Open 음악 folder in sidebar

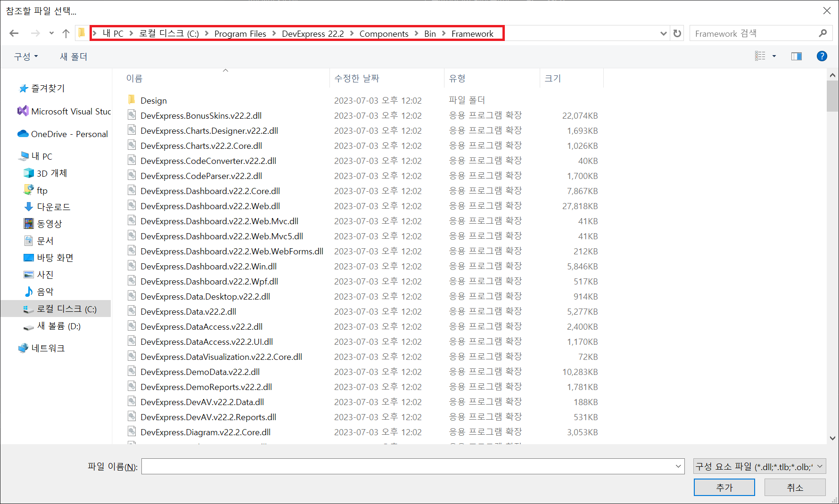[39, 292]
